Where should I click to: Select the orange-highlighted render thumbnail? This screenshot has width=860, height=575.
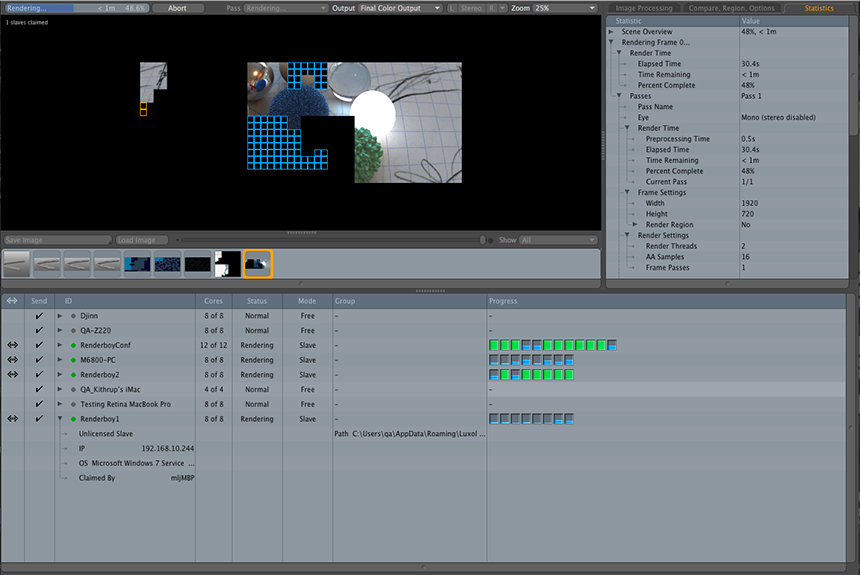click(x=258, y=263)
